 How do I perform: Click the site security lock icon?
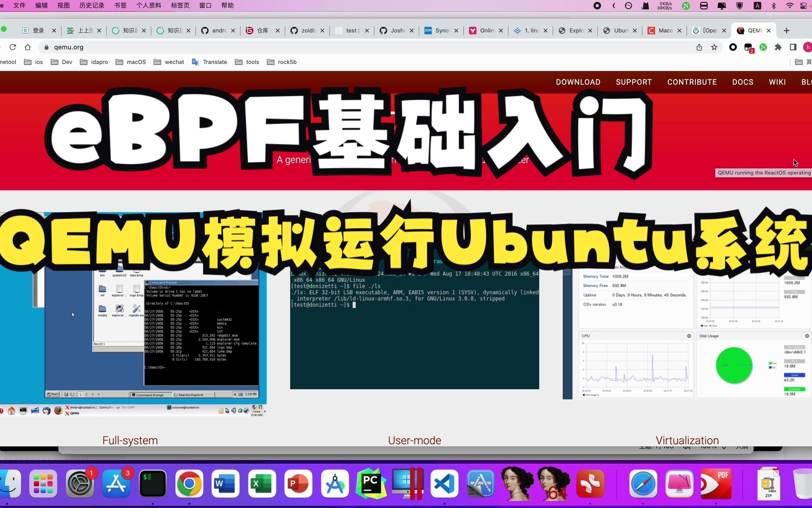pos(46,47)
